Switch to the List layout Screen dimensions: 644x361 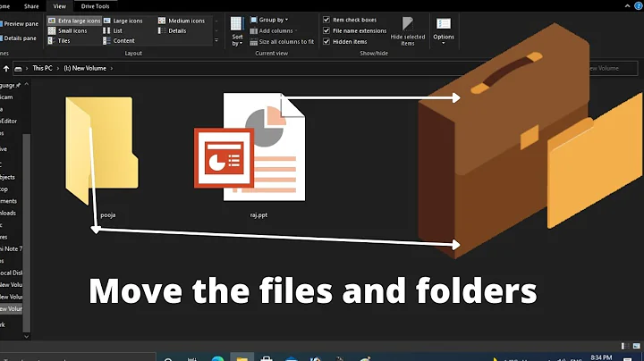[113, 30]
